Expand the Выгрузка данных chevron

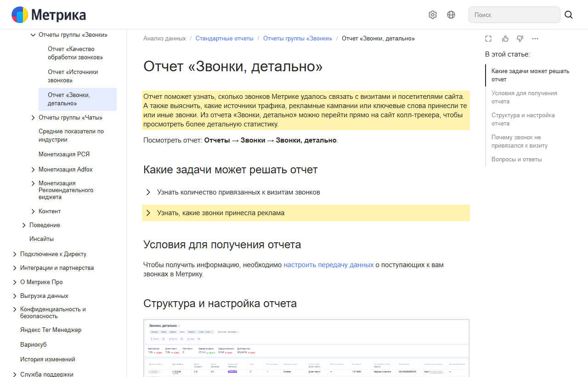coord(15,296)
